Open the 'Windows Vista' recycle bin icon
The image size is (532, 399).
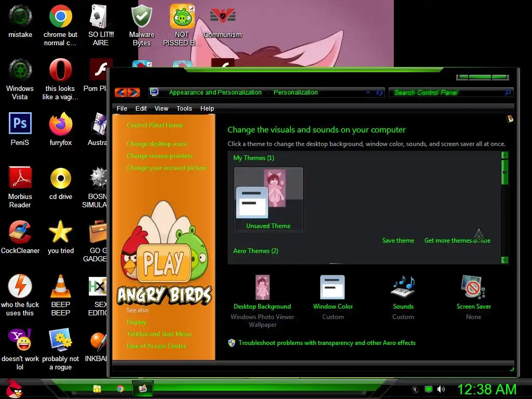(x=20, y=79)
